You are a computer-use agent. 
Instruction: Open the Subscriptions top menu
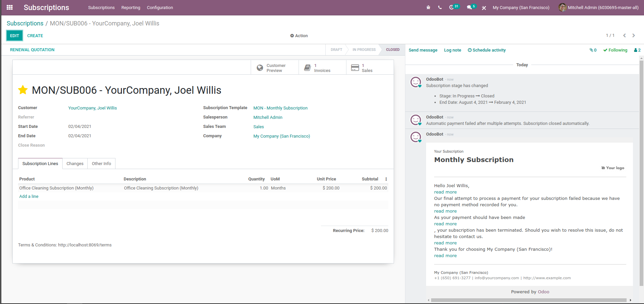pos(101,8)
